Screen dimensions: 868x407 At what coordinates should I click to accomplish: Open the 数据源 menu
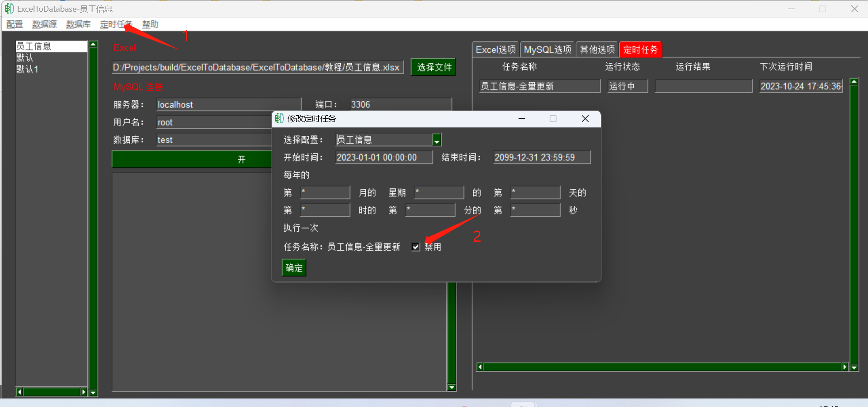(44, 24)
